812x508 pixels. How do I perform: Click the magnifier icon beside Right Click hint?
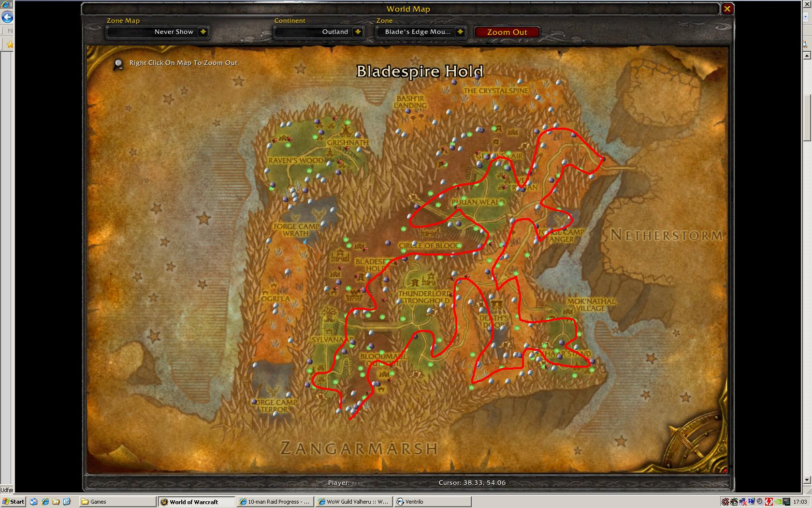coord(118,63)
